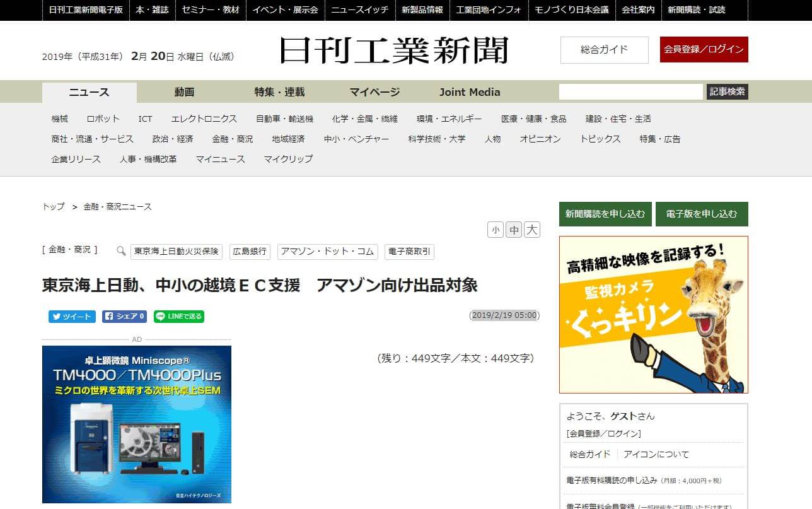The width and height of the screenshot is (812, 509).
Task: Go to トップ in breadcrumb
Action: (54, 206)
